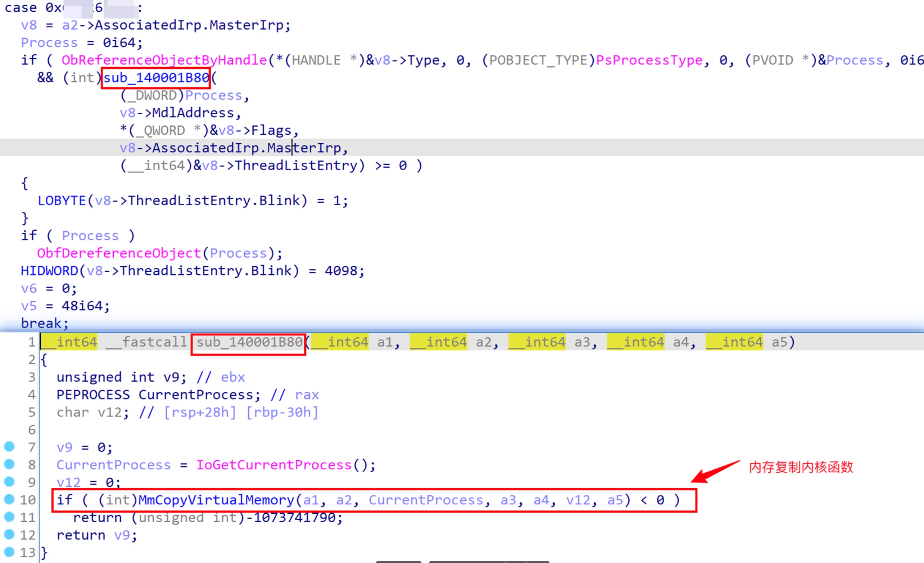Toggle breakpoint dot on line 7
The image size is (924, 563).
(x=9, y=446)
